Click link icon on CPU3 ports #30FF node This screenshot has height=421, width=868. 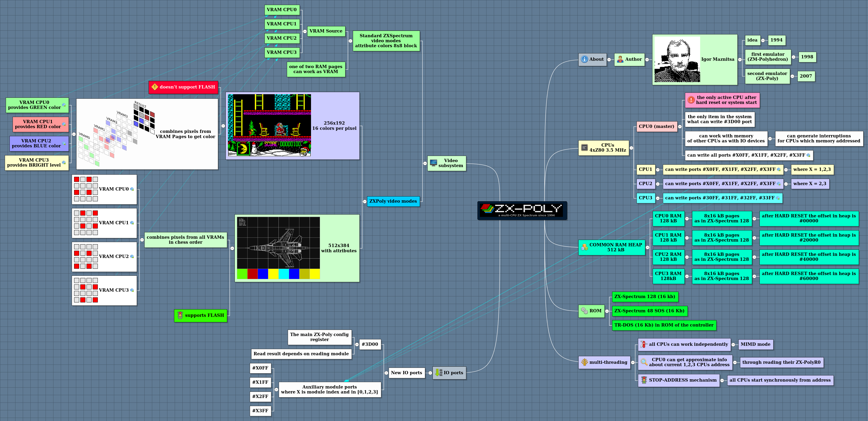[x=778, y=198]
